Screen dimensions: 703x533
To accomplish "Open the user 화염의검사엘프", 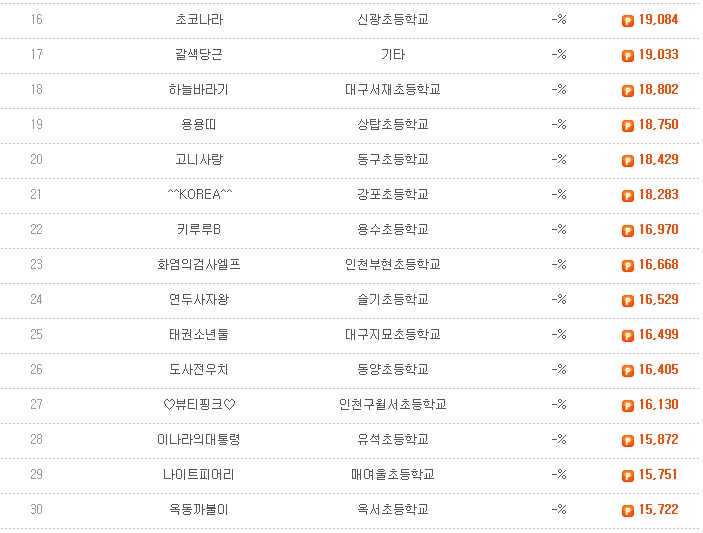I will pos(199,264).
